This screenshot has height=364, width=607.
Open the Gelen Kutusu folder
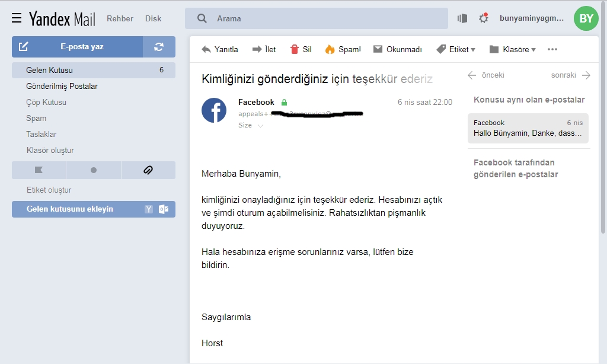coord(94,70)
